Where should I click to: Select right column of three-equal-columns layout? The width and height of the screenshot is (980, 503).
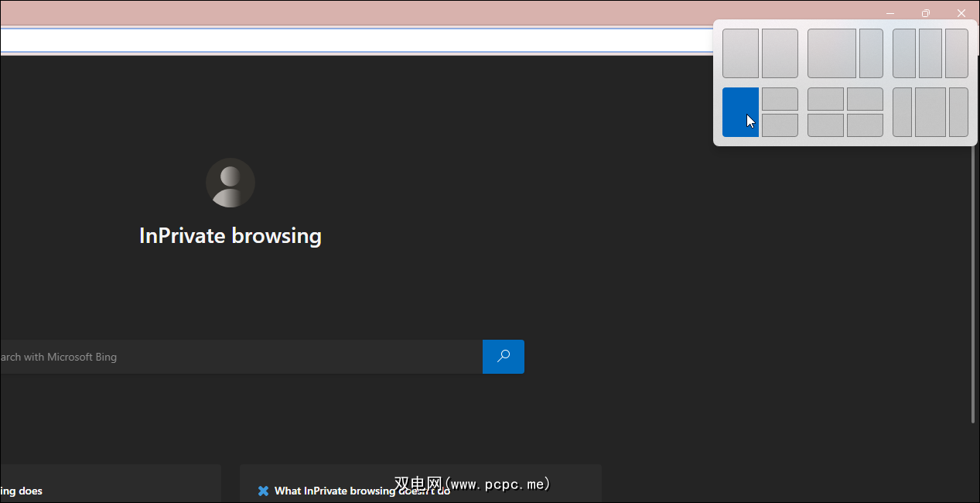[957, 53]
